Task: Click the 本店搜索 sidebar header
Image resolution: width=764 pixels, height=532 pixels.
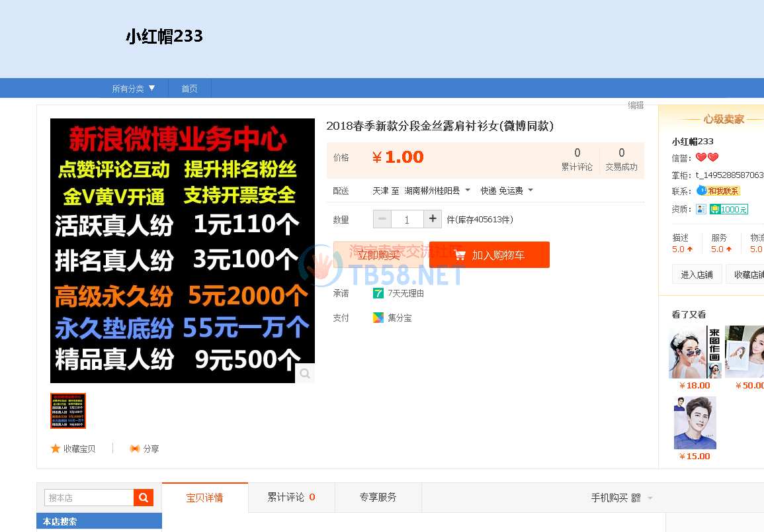Action: point(99,521)
